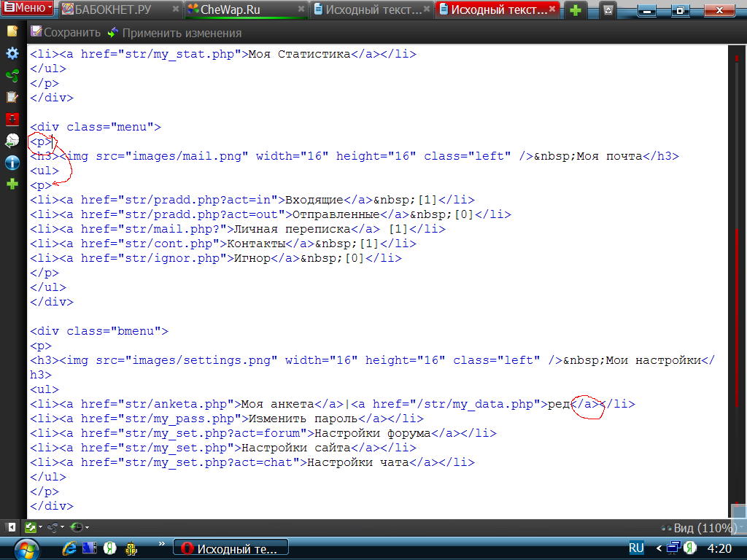Toggle the sidebar panel hide arrow
Viewport: 747px width, 560px height.
coord(12,526)
